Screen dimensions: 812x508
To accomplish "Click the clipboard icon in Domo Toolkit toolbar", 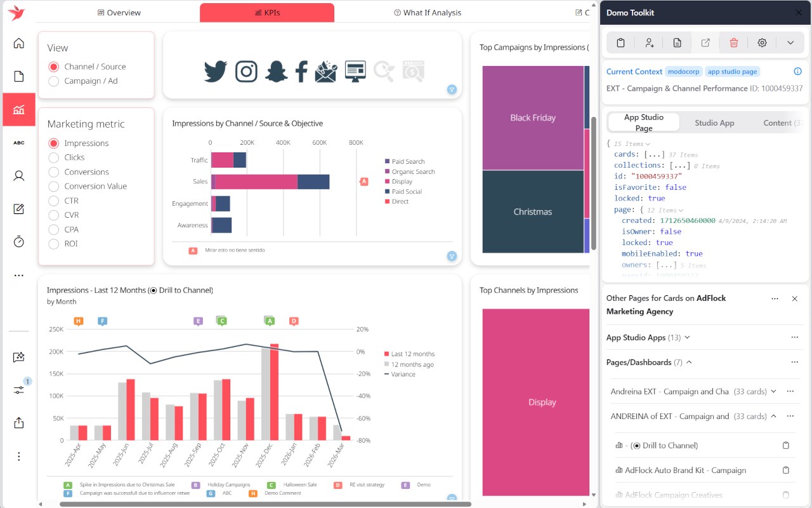I will tap(621, 43).
